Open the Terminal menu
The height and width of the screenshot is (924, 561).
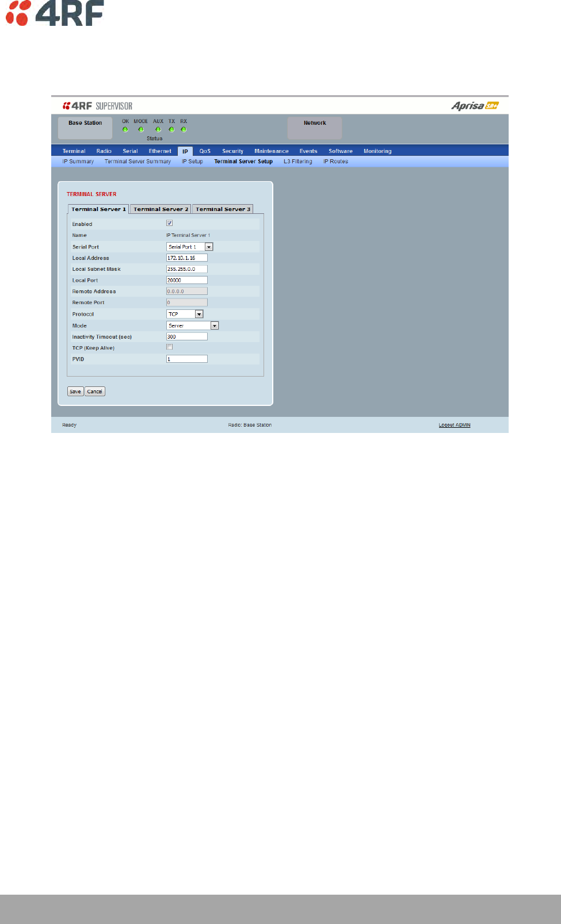click(74, 151)
